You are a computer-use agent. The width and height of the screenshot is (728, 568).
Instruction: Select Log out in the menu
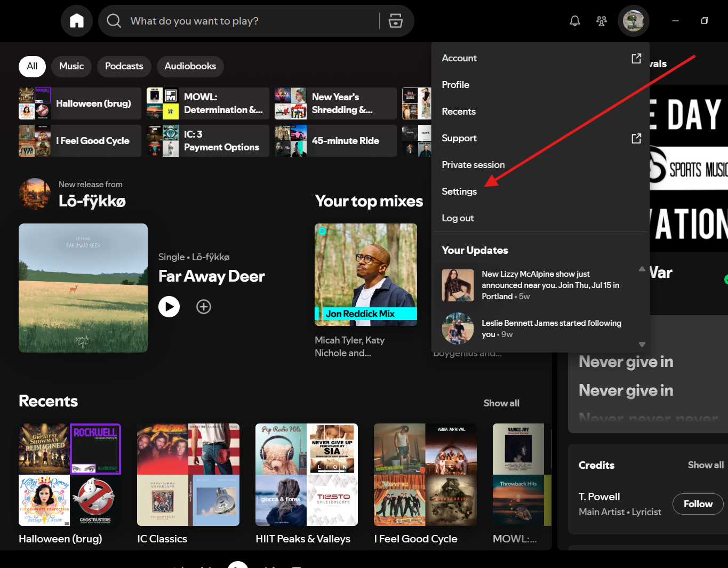(x=540, y=218)
